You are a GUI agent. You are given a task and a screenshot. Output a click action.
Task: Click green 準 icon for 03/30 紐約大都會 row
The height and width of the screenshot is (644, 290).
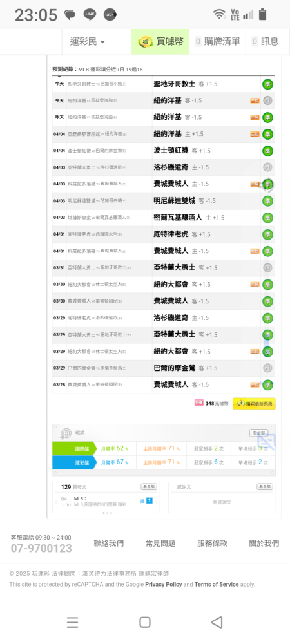coord(268,284)
